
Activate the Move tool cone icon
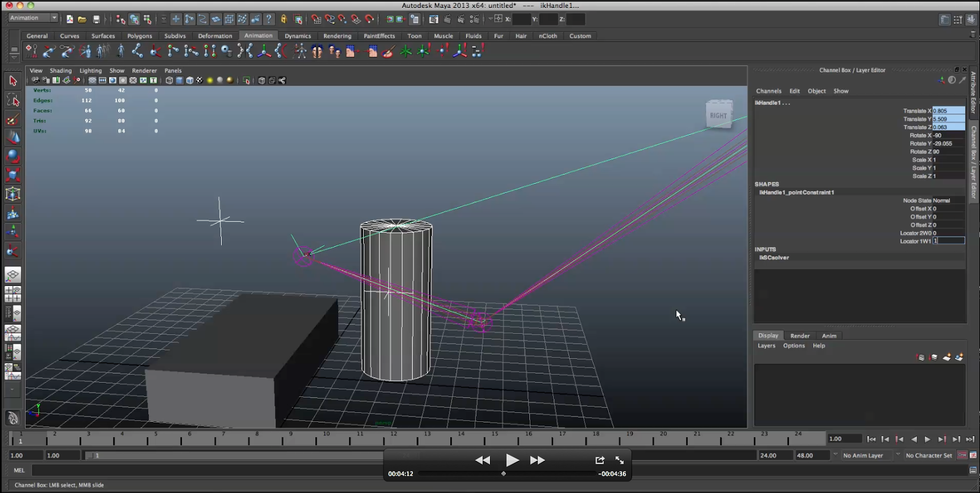click(12, 138)
